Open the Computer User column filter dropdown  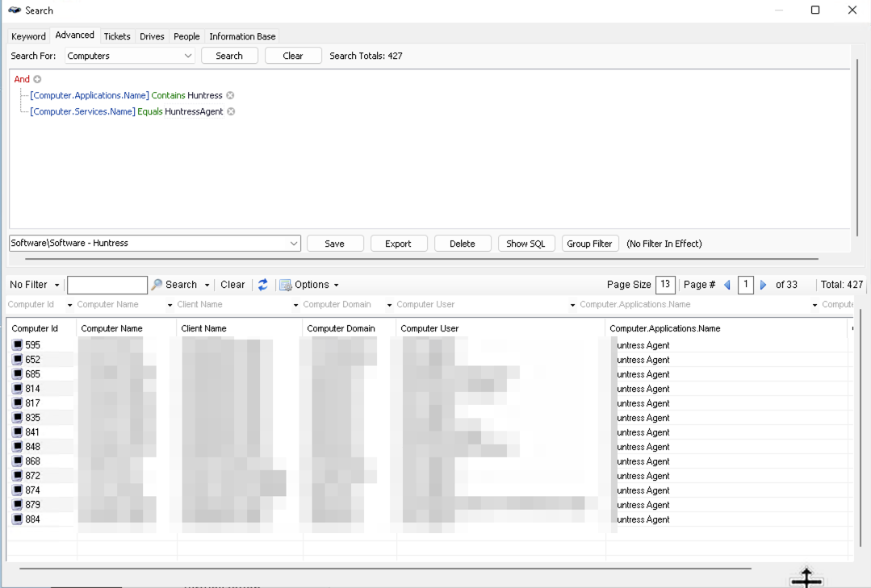coord(572,305)
